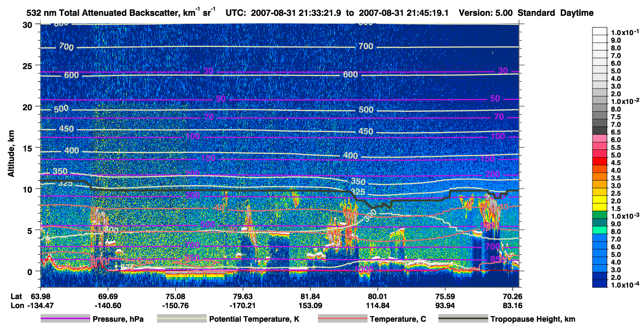The image size is (644, 330).
Task: Click colorbar label '4.5'
Action: pyautogui.click(x=616, y=162)
